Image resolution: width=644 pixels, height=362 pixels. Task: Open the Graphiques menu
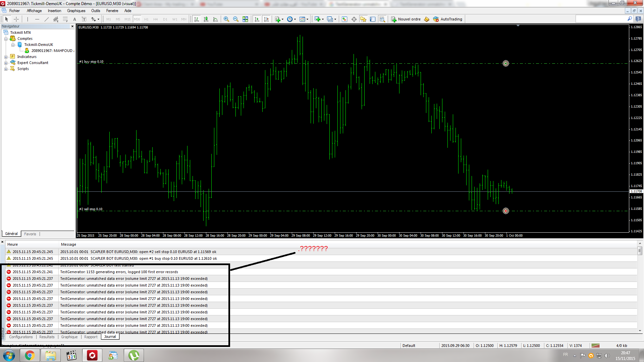point(76,11)
